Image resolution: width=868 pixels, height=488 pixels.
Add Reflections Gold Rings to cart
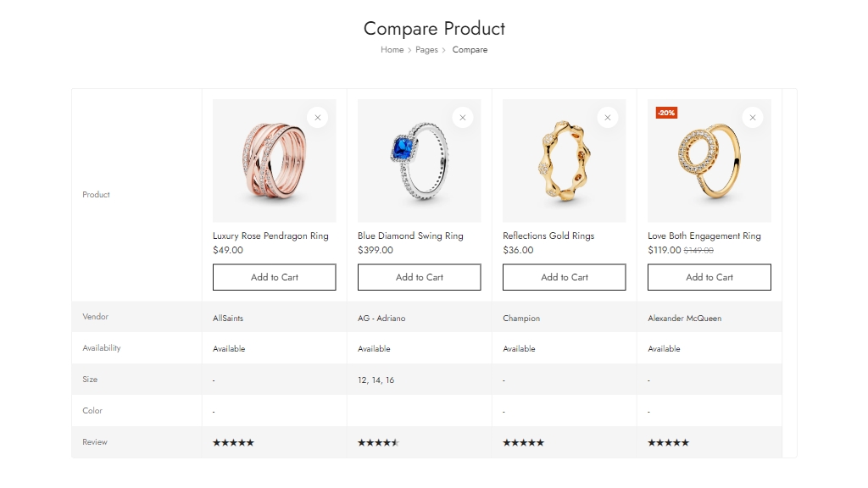coord(565,277)
